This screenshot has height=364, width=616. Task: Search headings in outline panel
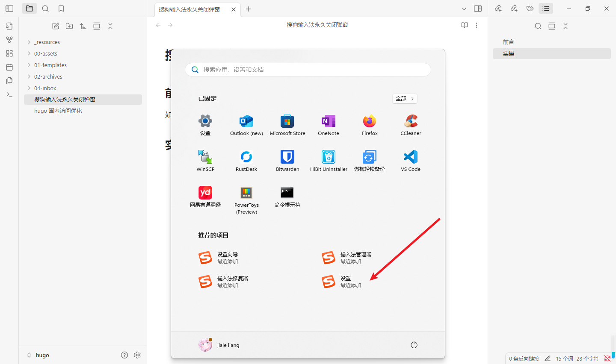coord(538,26)
